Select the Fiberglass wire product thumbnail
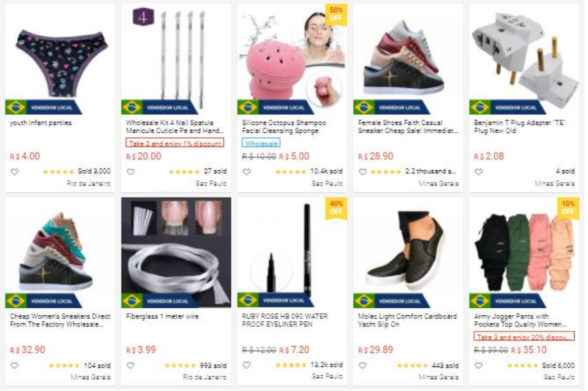Viewport: 588px width, 391px height. [x=176, y=253]
